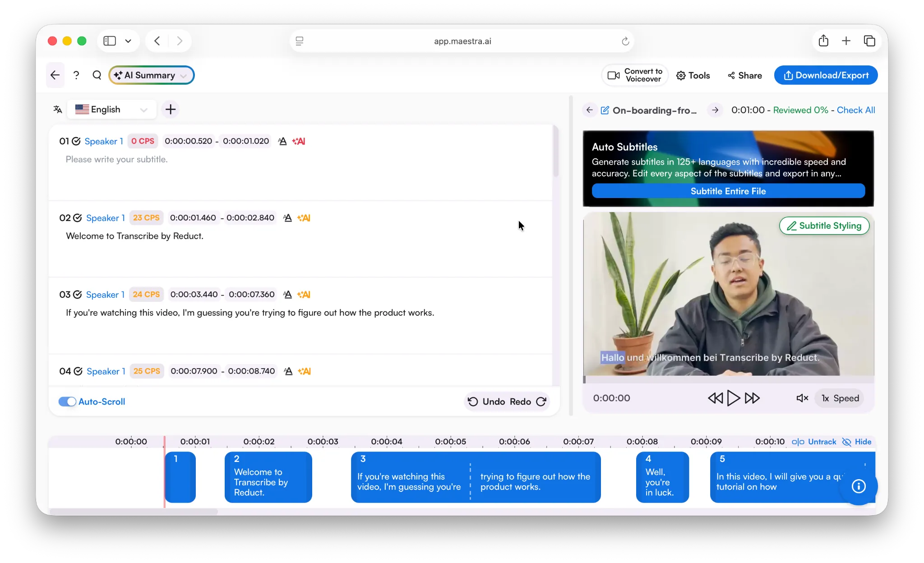Mark subtitle 03 as reviewed

78,295
